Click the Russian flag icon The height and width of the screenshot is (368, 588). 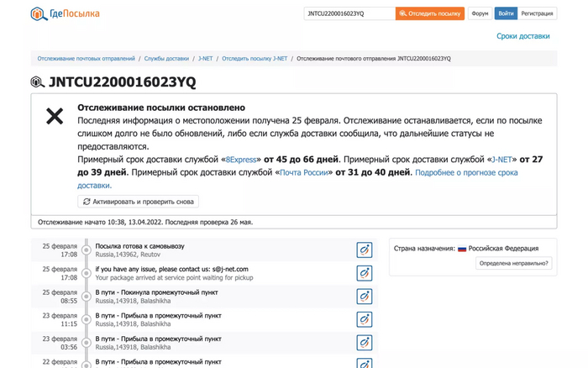click(x=462, y=249)
